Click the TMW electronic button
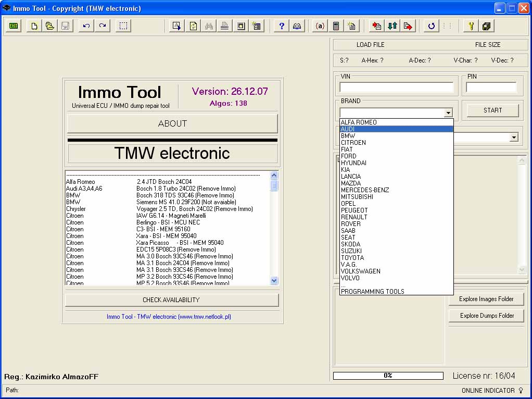Image resolution: width=532 pixels, height=399 pixels. tap(172, 153)
